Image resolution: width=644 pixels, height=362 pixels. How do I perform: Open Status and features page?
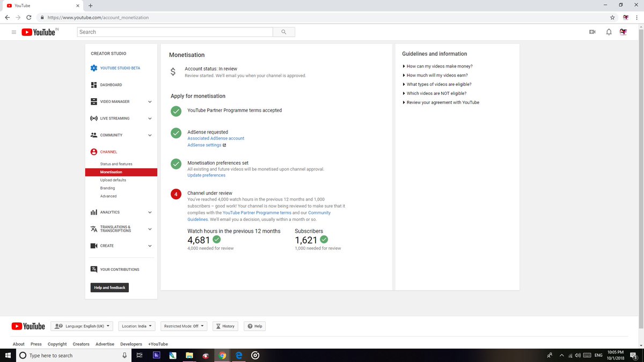116,164
